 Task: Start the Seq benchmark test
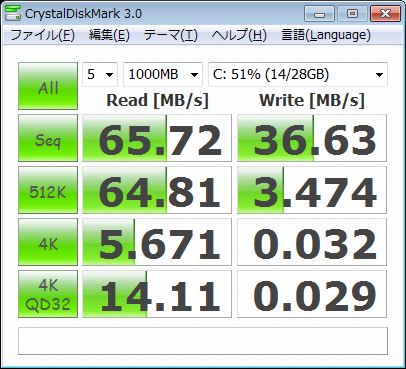(48, 138)
